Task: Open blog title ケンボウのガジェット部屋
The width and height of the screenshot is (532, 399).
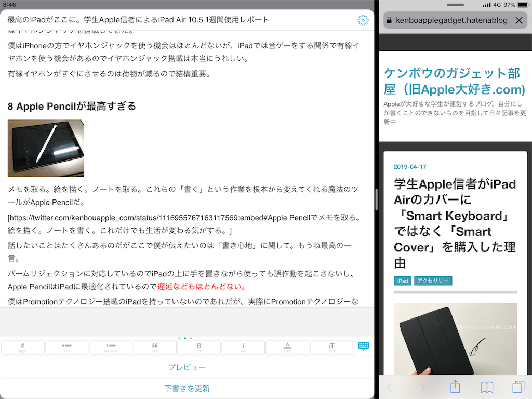Action: click(455, 81)
